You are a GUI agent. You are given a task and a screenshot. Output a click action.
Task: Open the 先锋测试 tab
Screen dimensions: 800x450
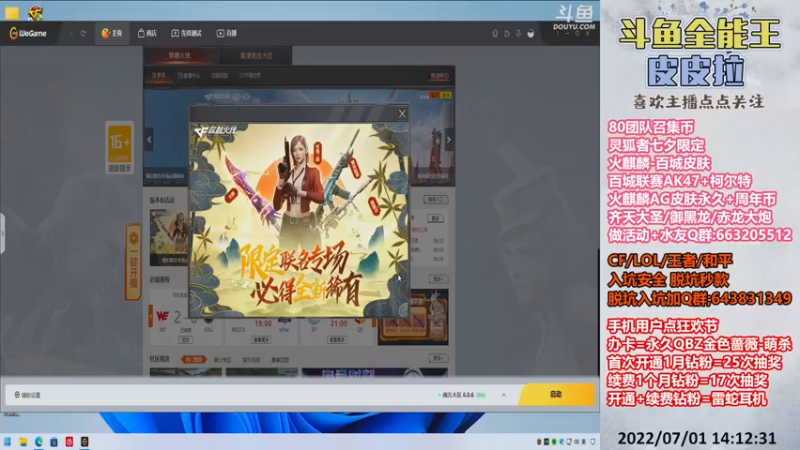187,33
